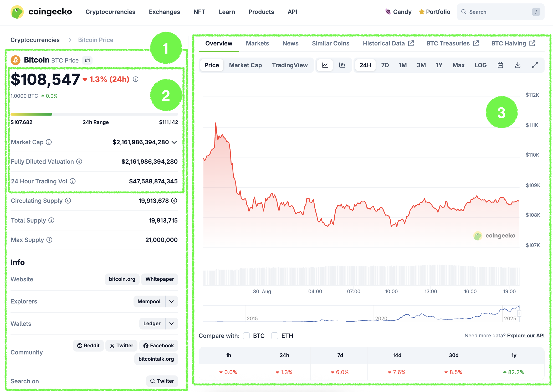Open Fully Diluted Valuation info icon
553x392 pixels.
click(79, 162)
